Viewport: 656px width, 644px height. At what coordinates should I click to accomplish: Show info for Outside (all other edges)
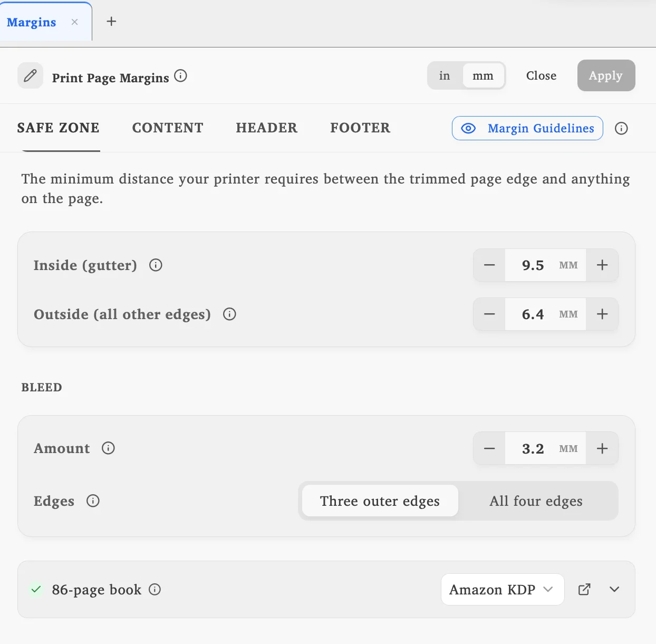229,314
